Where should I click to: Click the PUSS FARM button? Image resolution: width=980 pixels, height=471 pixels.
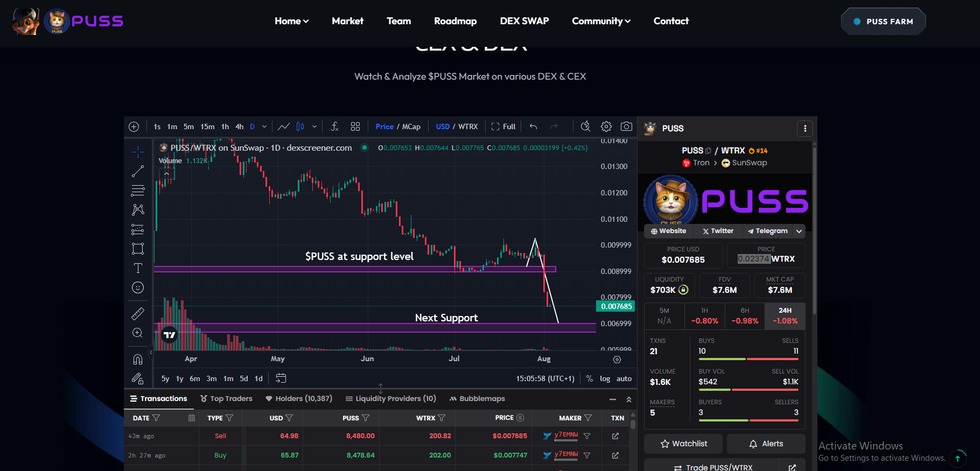click(884, 22)
